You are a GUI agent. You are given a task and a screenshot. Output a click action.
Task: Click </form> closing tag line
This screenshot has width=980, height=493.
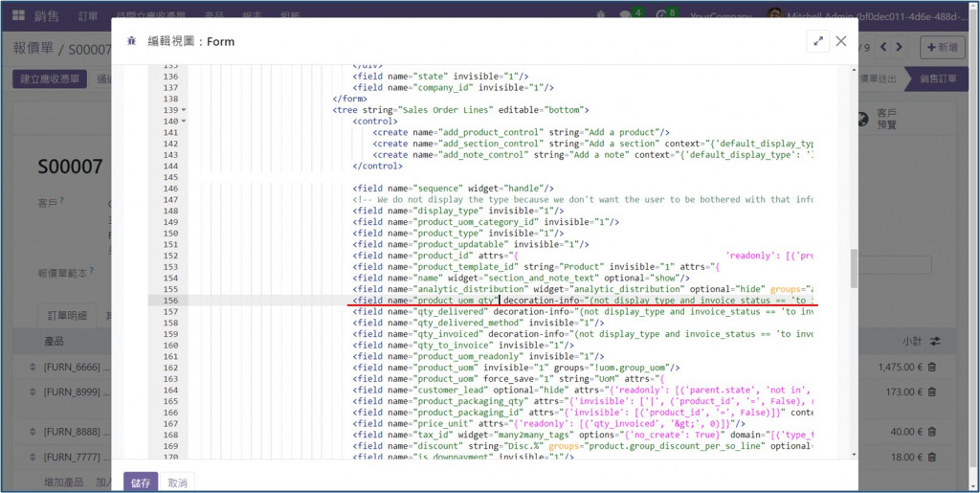(350, 99)
